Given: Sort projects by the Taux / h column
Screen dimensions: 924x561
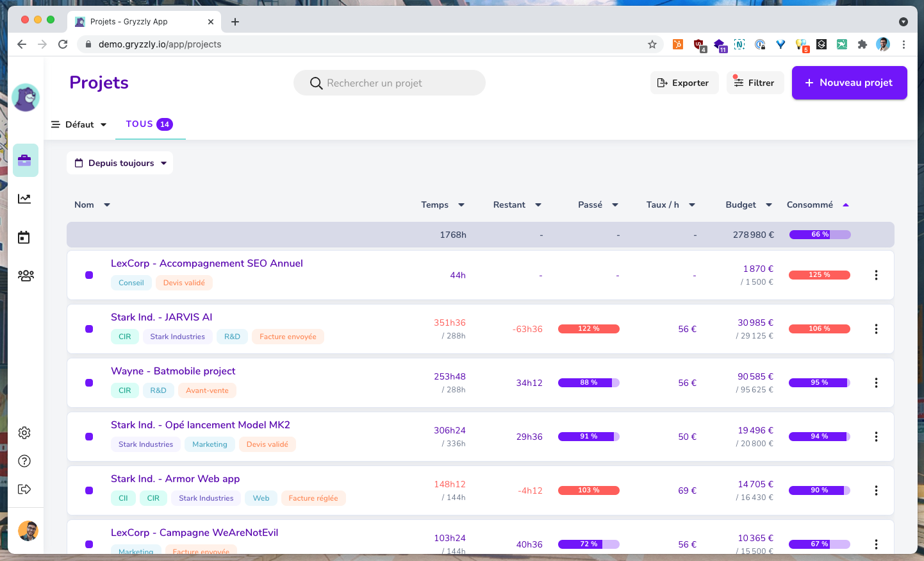Looking at the screenshot, I should click(671, 205).
